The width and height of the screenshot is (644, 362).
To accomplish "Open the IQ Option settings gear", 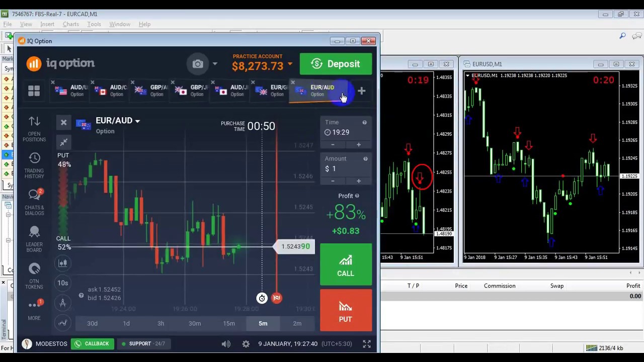I will point(246,344).
